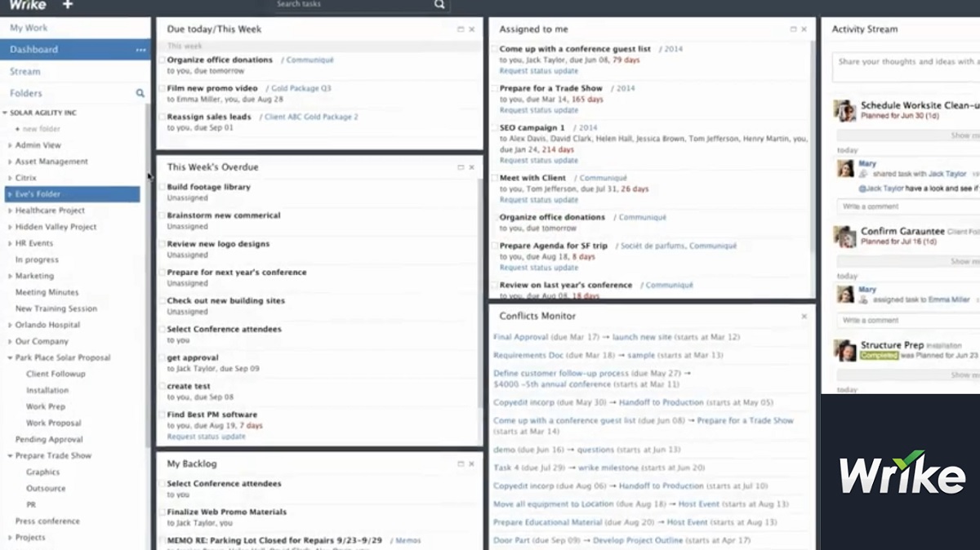Open the My Work section
The image size is (980, 550).
[29, 28]
